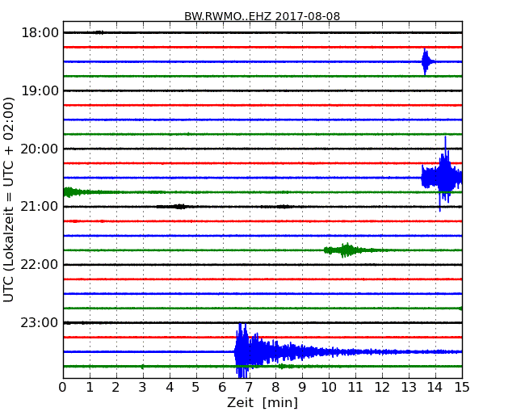This screenshot has width=525, height=420.
Task: Click the 19:00 time label
Action: click(40, 90)
